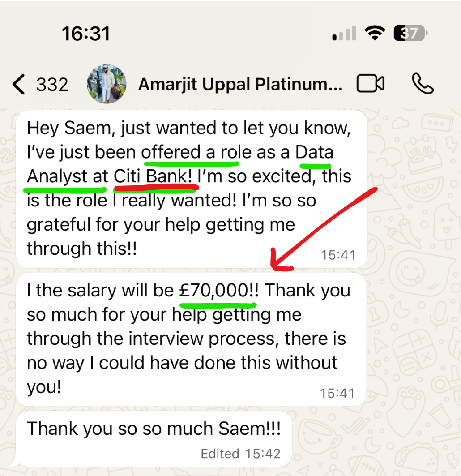
Task: Click the red-underlined "Citi Bank!" text
Action: coord(155,176)
